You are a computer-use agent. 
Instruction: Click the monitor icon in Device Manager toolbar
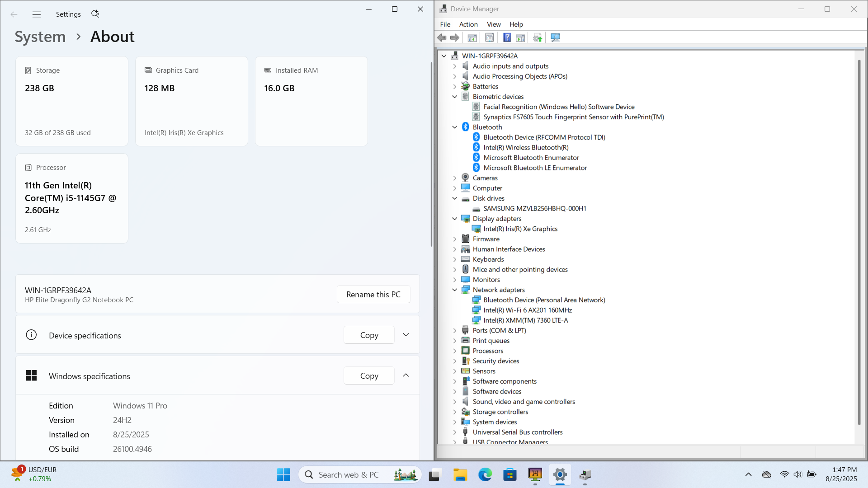(555, 38)
